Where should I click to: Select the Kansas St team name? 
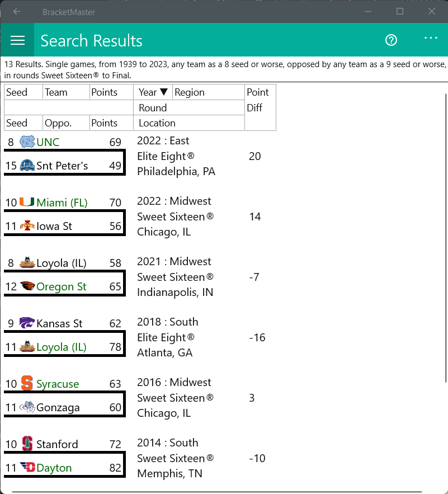59,323
